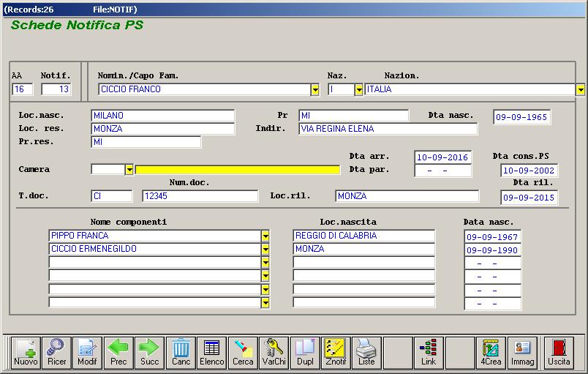Click the Liste printer icon
The image size is (588, 374).
[x=366, y=352]
